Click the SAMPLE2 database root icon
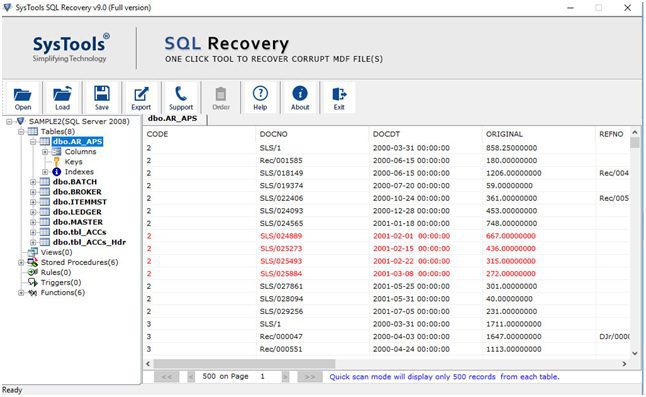Image resolution: width=646 pixels, height=397 pixels. pyautogui.click(x=20, y=121)
